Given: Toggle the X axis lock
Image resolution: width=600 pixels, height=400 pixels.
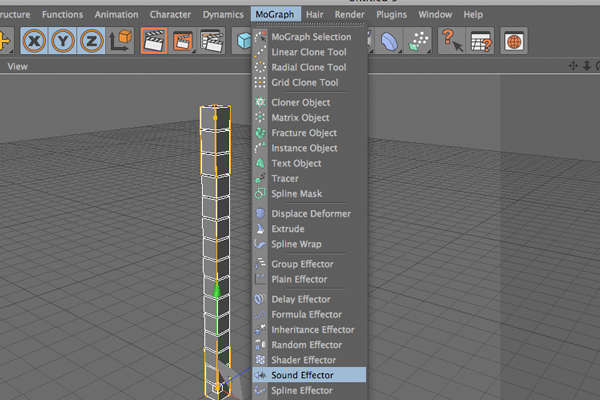Looking at the screenshot, I should 34,41.
